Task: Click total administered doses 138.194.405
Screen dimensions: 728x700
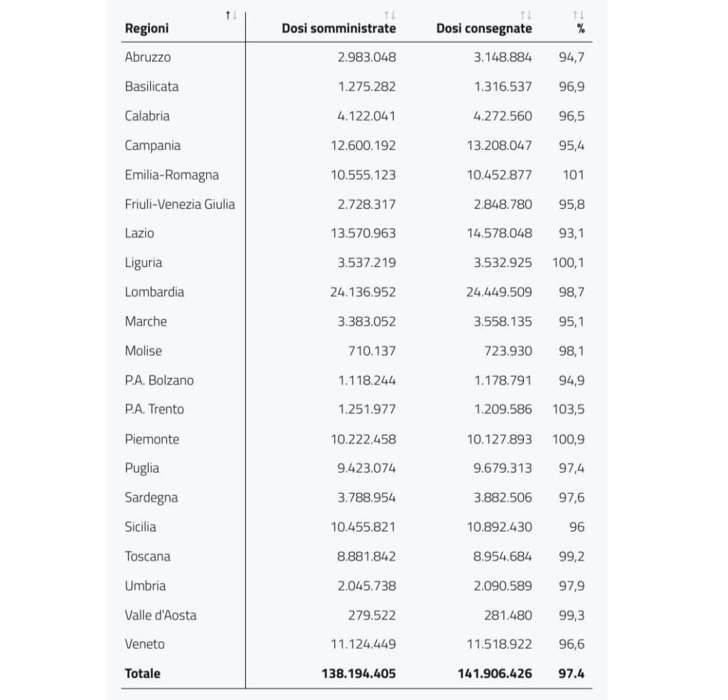Action: [x=359, y=674]
